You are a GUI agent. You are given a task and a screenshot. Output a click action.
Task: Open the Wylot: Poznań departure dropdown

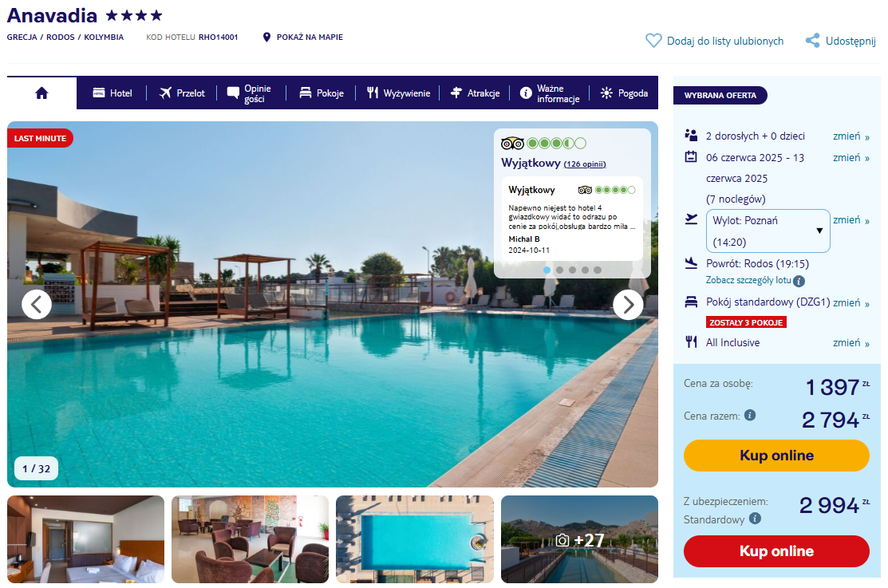pos(768,231)
